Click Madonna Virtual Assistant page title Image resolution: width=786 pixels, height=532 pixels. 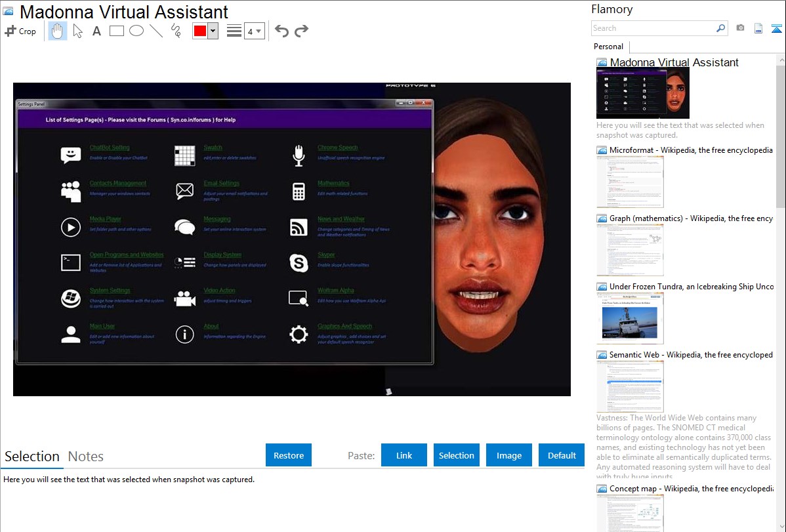124,12
